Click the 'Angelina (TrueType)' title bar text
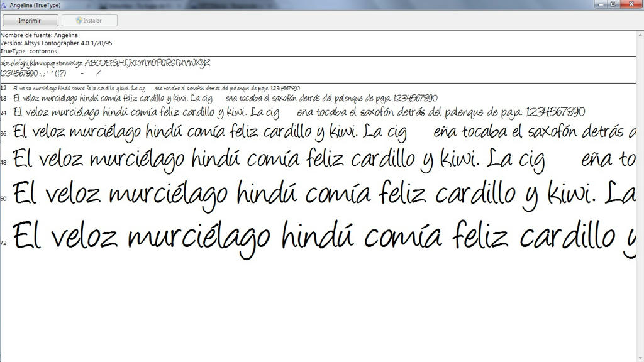The image size is (644, 362). 35,4
